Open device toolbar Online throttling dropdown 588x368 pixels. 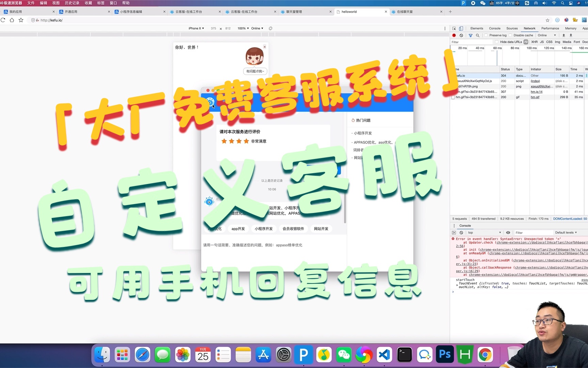257,29
